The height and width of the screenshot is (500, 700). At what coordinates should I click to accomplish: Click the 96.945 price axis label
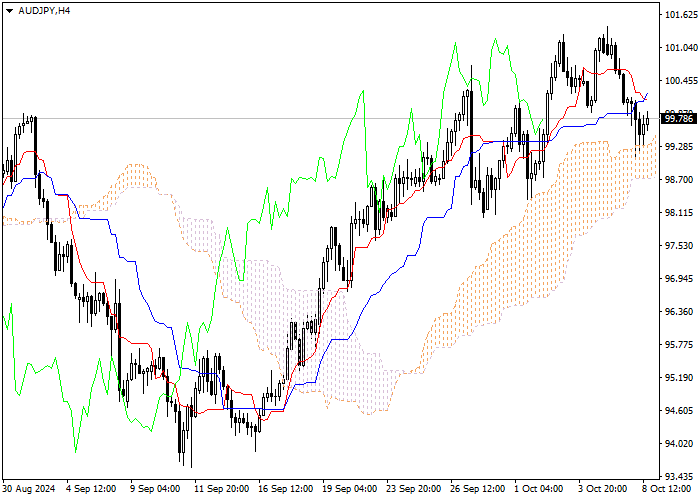(681, 279)
